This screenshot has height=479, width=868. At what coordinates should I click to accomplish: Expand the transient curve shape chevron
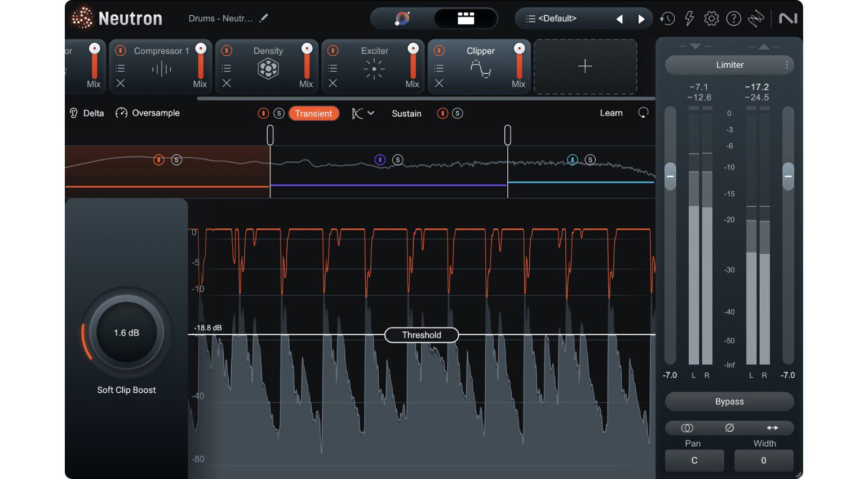tap(371, 113)
